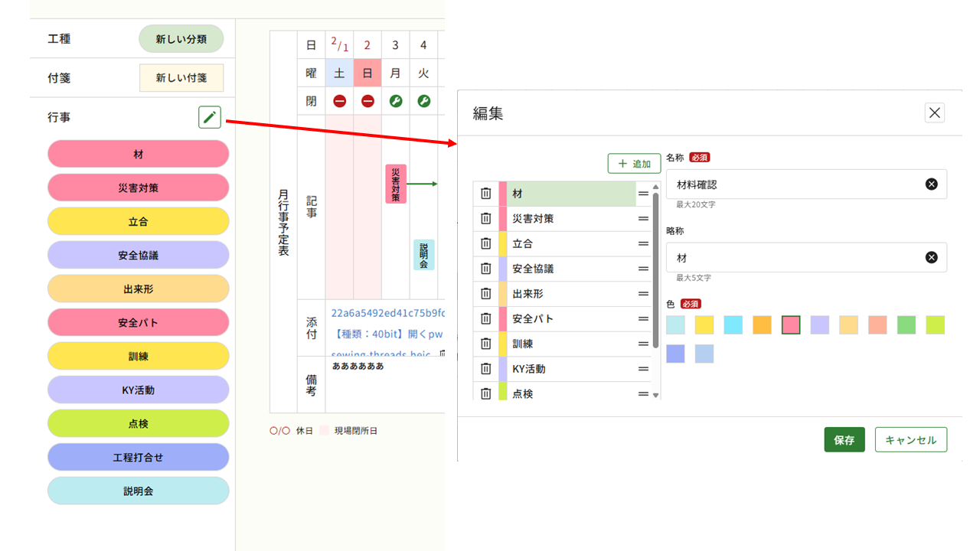Click the キャンセル button
Viewport: 980px width, 551px height.
click(910, 440)
